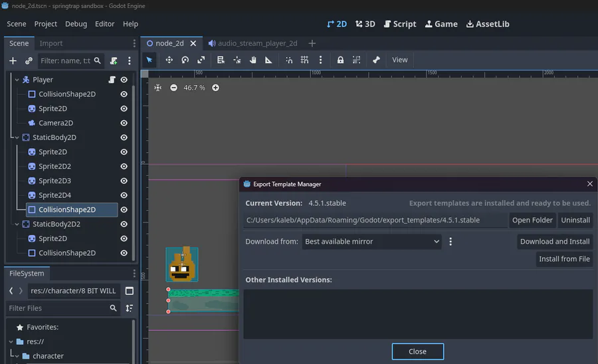The width and height of the screenshot is (598, 364).
Task: Zoom in with the plus button
Action: click(x=215, y=88)
